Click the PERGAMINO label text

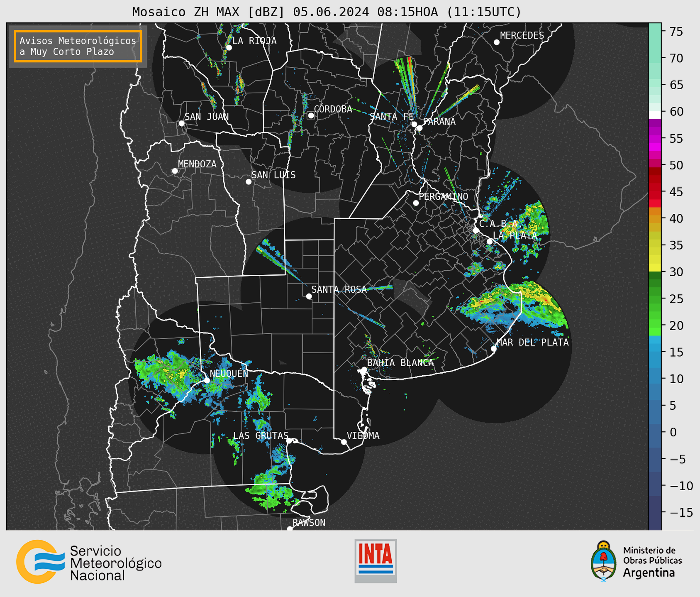pyautogui.click(x=443, y=196)
